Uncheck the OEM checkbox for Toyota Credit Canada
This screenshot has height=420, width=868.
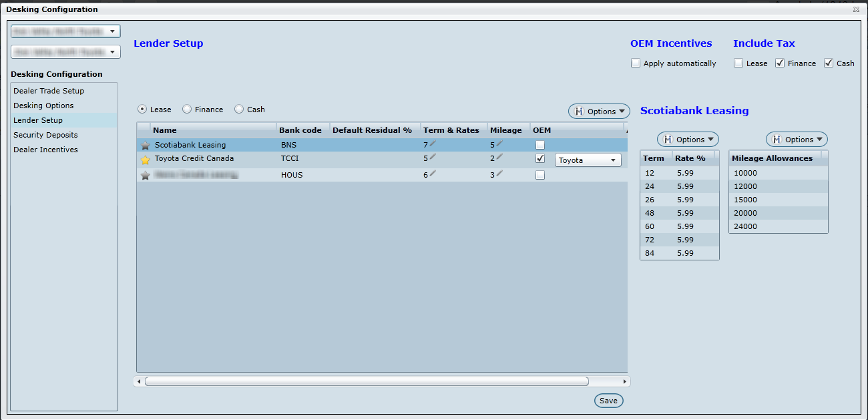tap(540, 159)
